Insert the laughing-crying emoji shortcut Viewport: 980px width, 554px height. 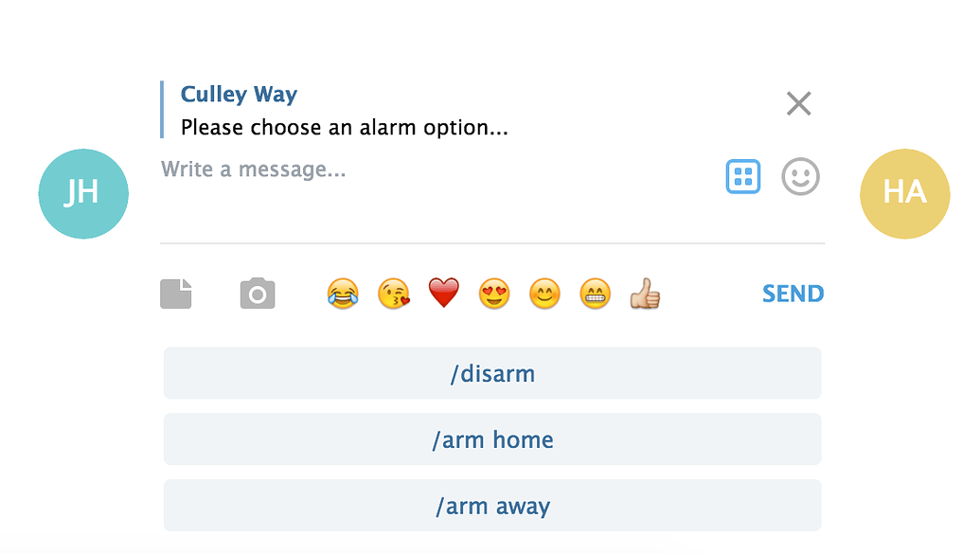[x=343, y=294]
